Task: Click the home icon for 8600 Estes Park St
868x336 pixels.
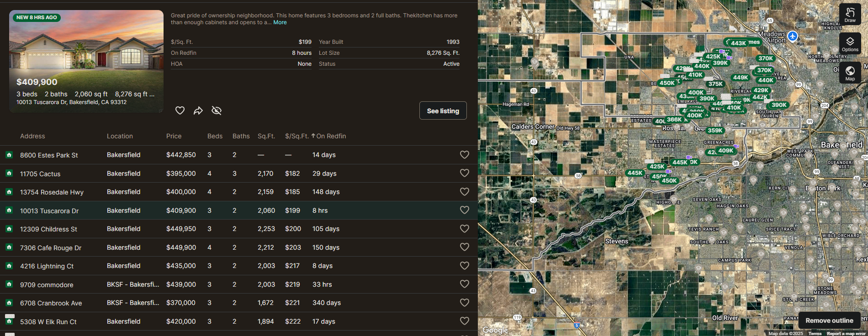Action: (x=9, y=155)
